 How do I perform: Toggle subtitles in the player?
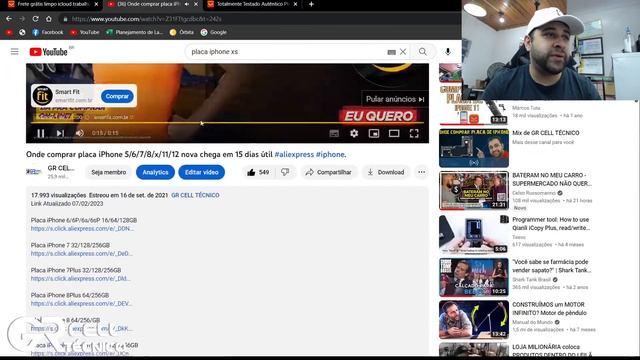pyautogui.click(x=334, y=133)
